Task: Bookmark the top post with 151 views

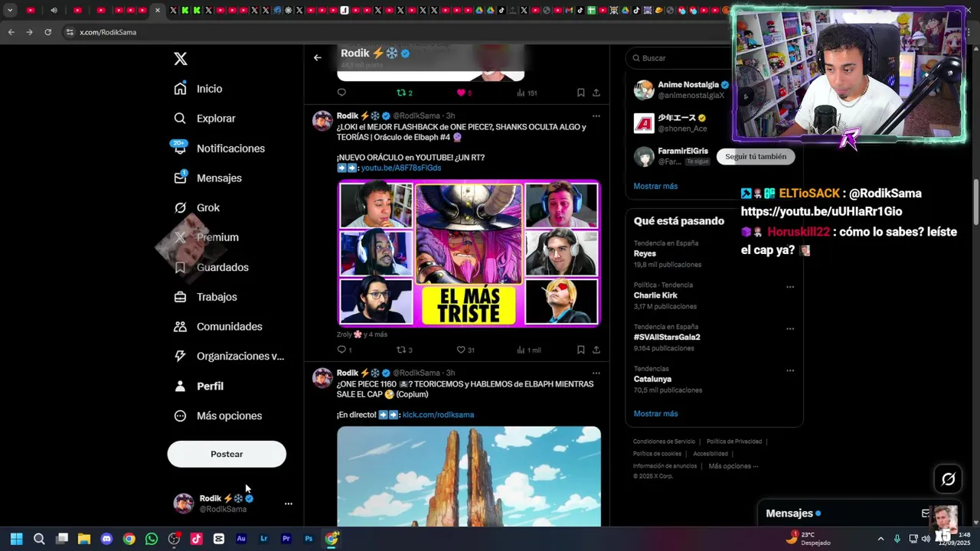Action: (x=580, y=93)
